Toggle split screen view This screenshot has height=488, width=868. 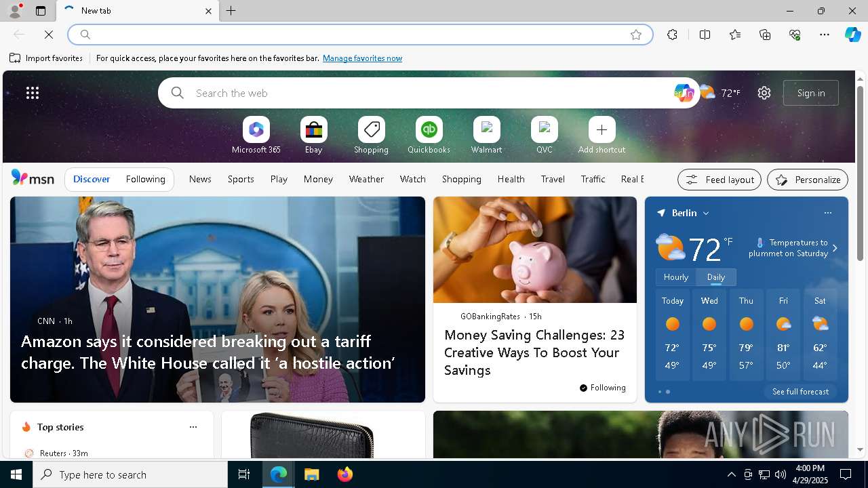pyautogui.click(x=705, y=35)
